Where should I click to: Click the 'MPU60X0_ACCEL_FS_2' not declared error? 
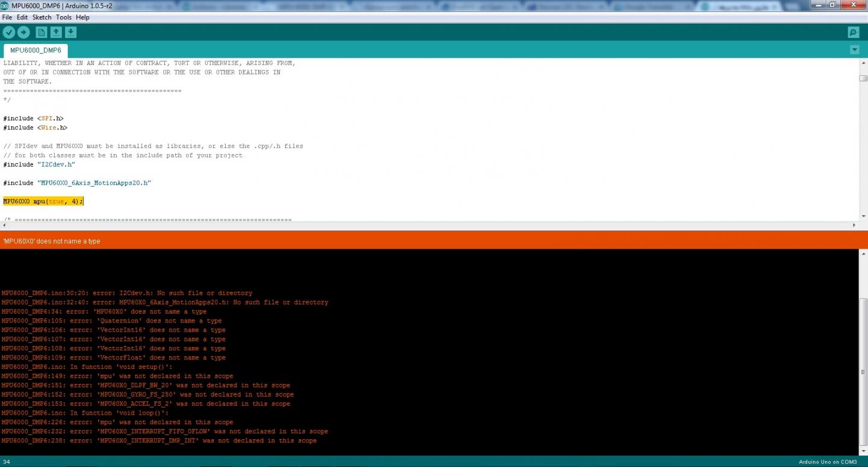[x=146, y=404]
